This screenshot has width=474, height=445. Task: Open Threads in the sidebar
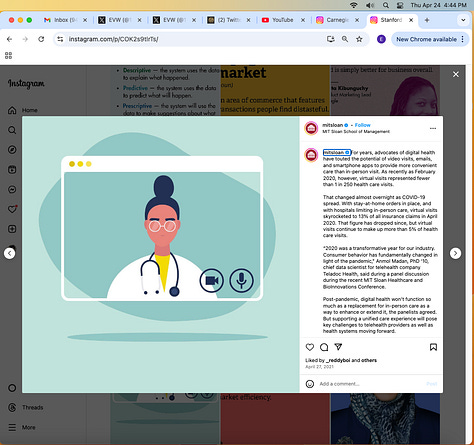(x=26, y=407)
